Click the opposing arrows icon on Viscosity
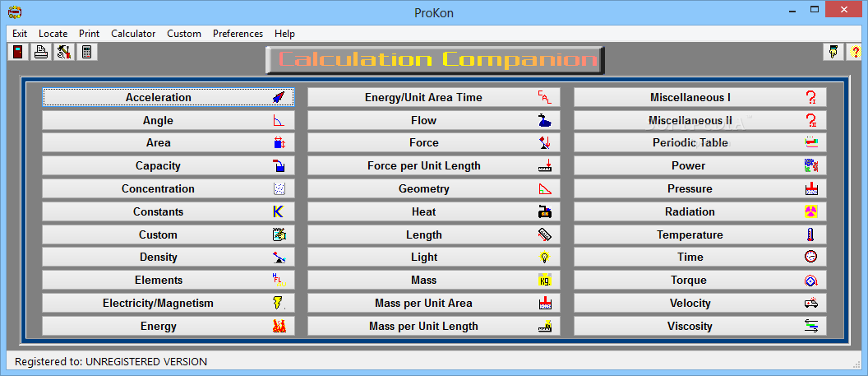The height and width of the screenshot is (376, 868). (811, 326)
